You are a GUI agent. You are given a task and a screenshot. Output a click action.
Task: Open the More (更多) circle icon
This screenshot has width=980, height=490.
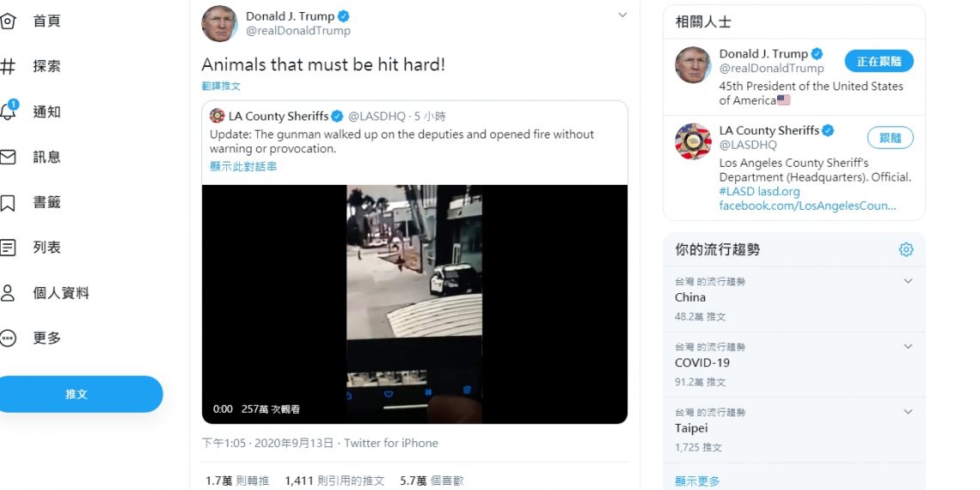click(7, 338)
